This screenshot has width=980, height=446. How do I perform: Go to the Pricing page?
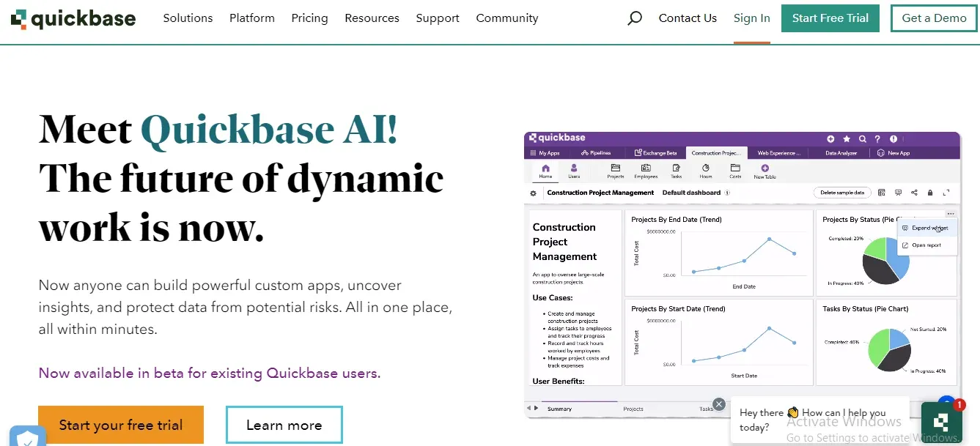(309, 18)
